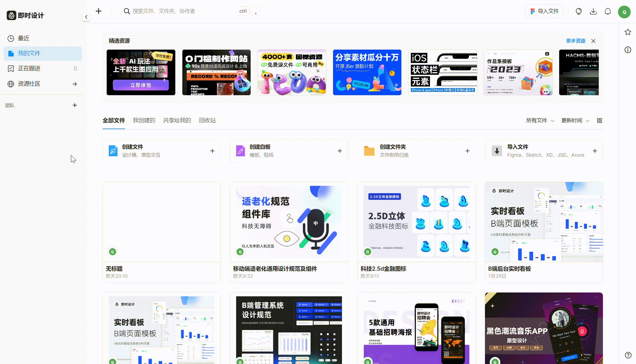The image size is (636, 364).
Task: Click the 更多资源 link
Action: coord(575,41)
